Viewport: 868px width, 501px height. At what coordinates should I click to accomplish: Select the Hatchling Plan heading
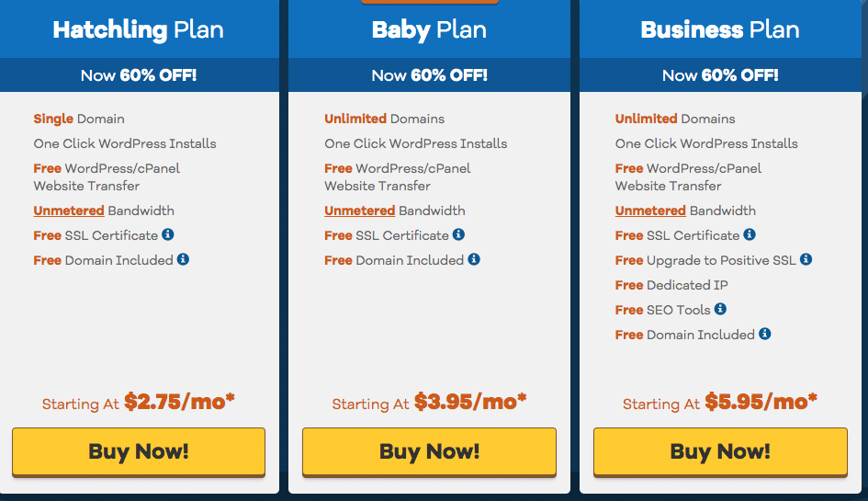[138, 29]
